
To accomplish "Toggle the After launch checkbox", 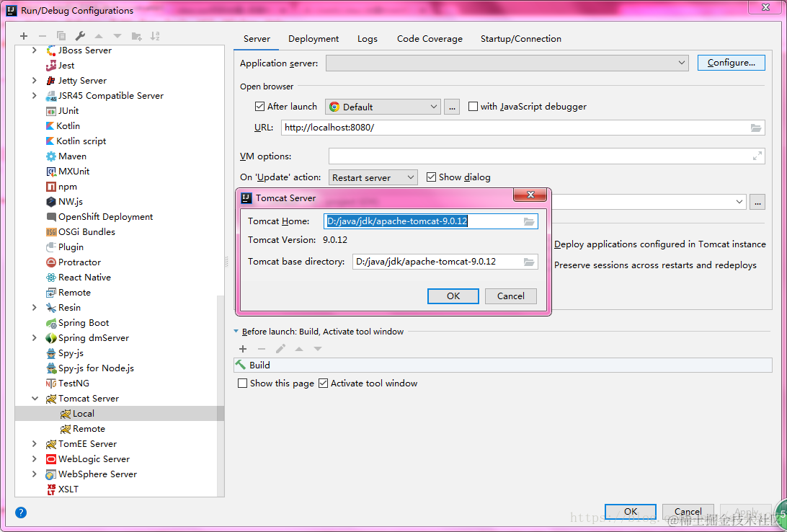I will pyautogui.click(x=259, y=107).
